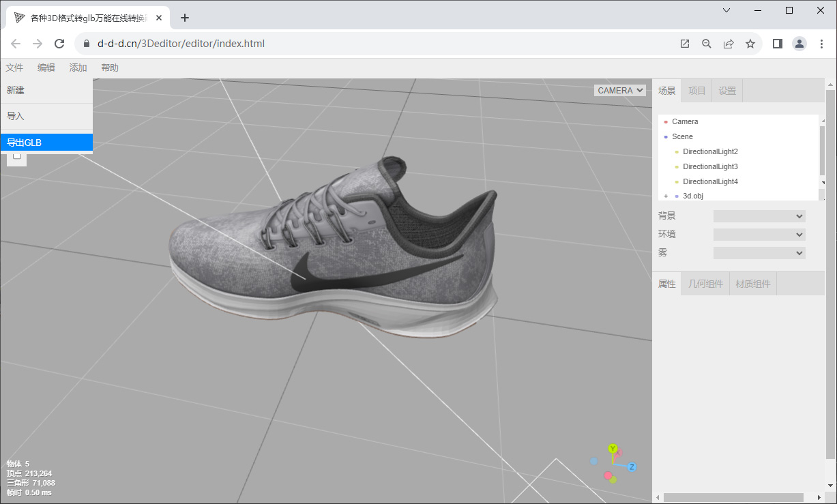Open the page in app icon
Screen dimensions: 837x504
coord(685,44)
